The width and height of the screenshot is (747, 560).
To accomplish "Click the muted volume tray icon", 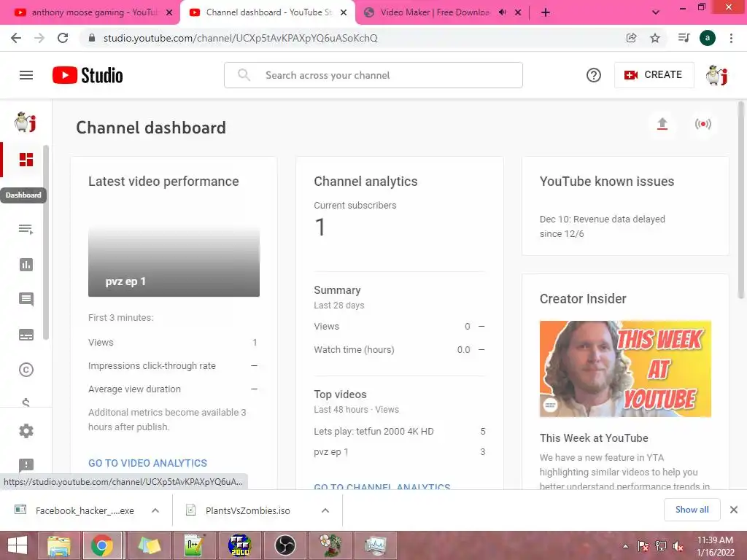I will [678, 546].
